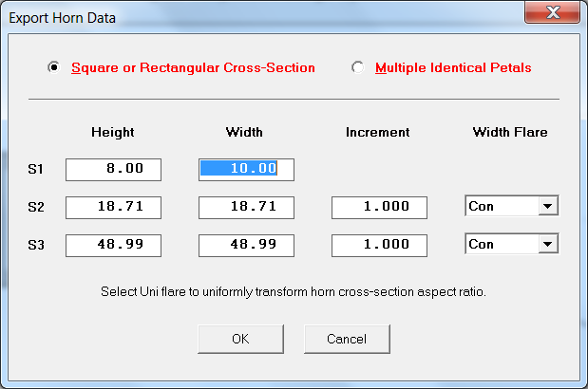This screenshot has width=588, height=389.
Task: Click the Uni flare hint text
Action: point(294,291)
